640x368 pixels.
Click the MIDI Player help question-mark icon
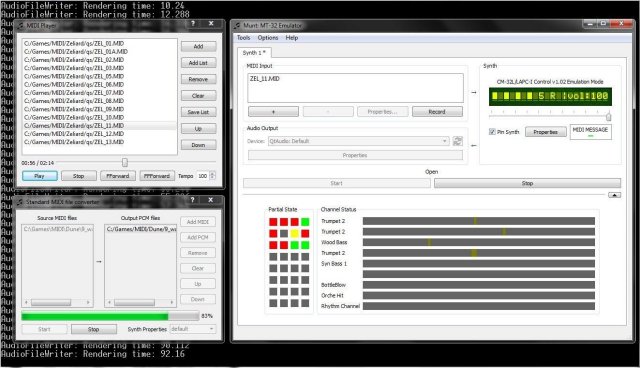click(x=193, y=24)
